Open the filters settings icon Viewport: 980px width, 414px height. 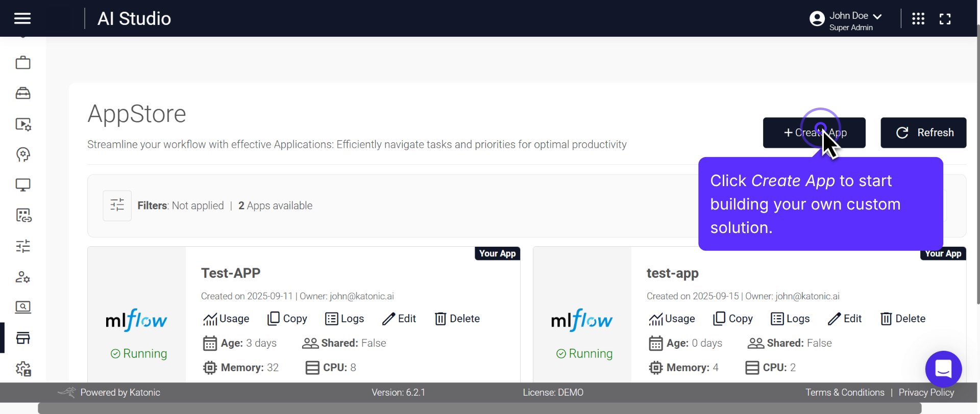[x=117, y=205]
